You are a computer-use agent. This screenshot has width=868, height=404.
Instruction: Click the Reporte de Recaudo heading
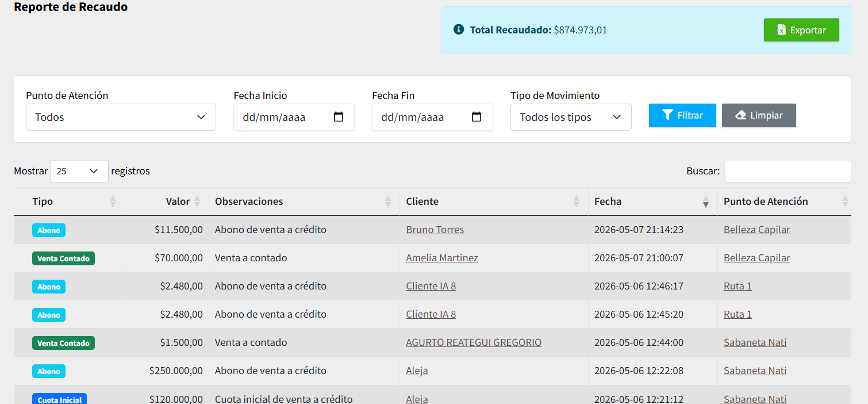pyautogui.click(x=71, y=7)
